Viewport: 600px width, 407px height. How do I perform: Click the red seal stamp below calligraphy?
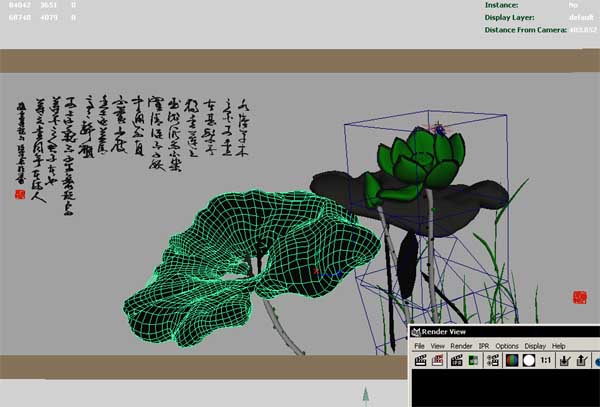click(x=20, y=195)
